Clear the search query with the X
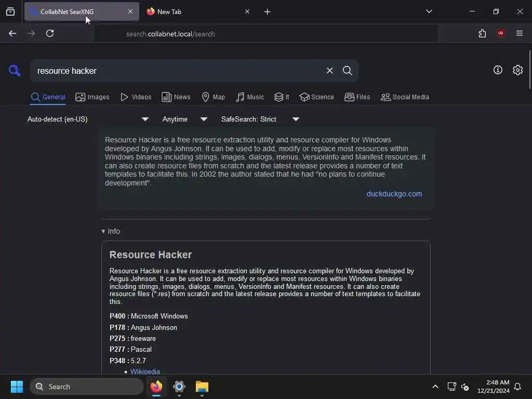532x399 pixels. point(329,71)
